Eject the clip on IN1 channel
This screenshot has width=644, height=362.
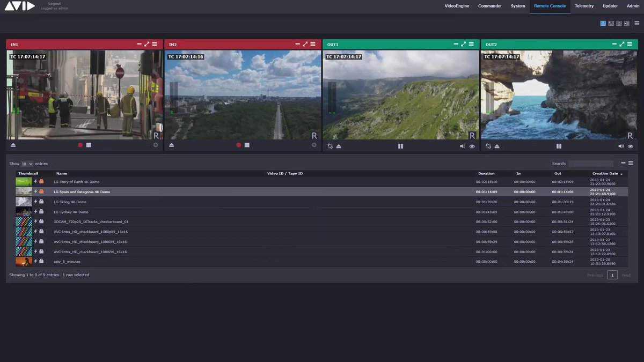(13, 145)
